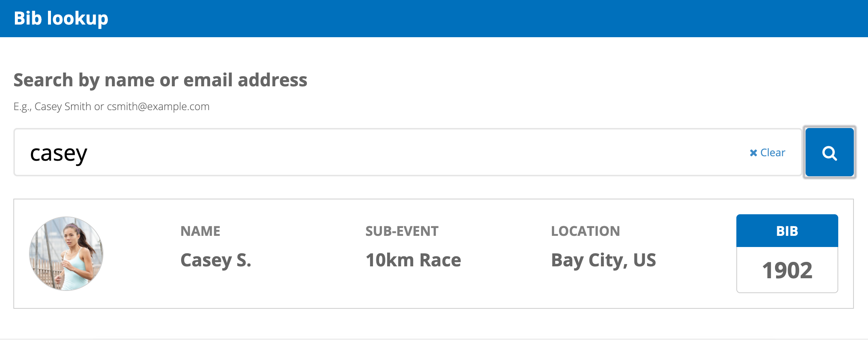Select bib number 1902

pos(787,270)
